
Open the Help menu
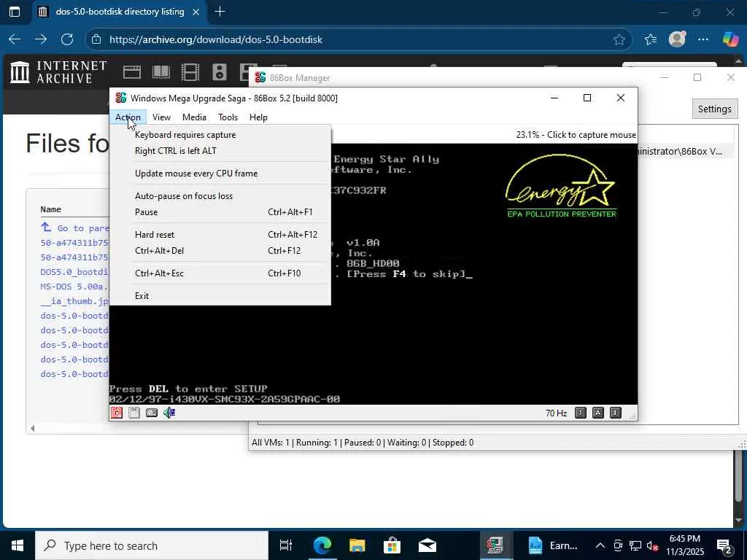pos(258,117)
